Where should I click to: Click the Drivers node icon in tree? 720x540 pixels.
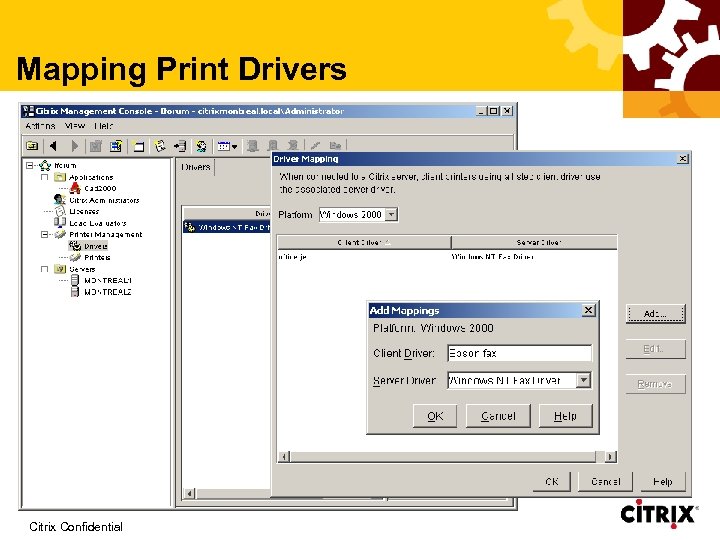(x=75, y=246)
